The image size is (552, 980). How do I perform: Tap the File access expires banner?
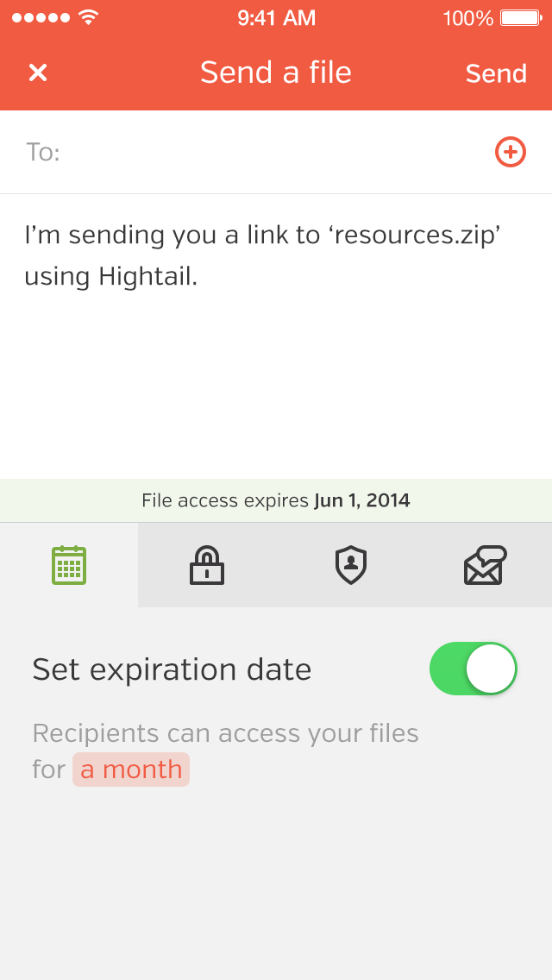point(276,500)
